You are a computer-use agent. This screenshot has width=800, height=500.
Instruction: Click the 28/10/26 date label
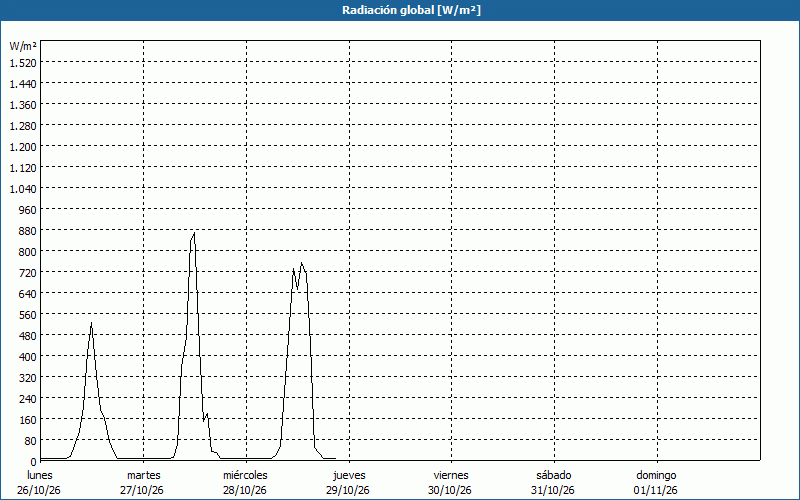(245, 490)
